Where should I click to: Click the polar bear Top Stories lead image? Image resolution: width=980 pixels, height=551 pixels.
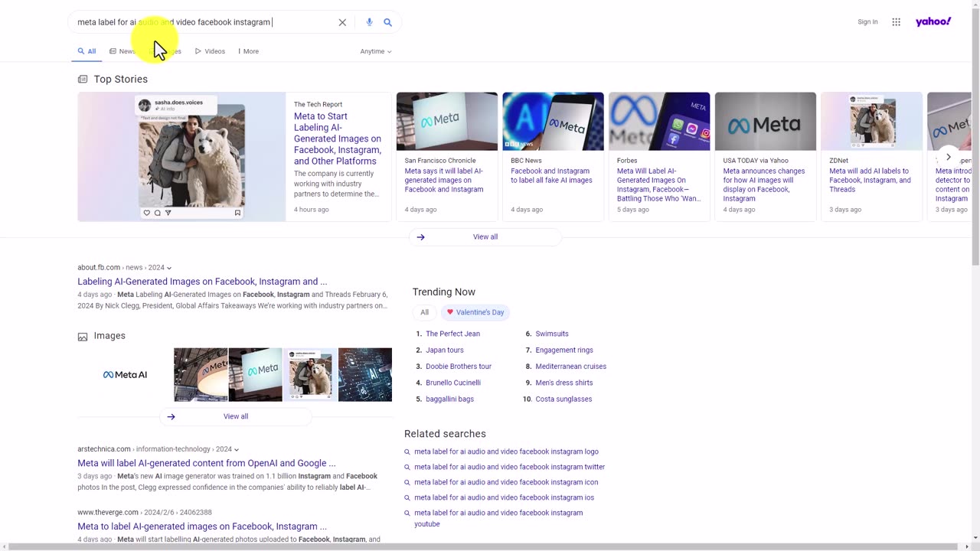[181, 157]
